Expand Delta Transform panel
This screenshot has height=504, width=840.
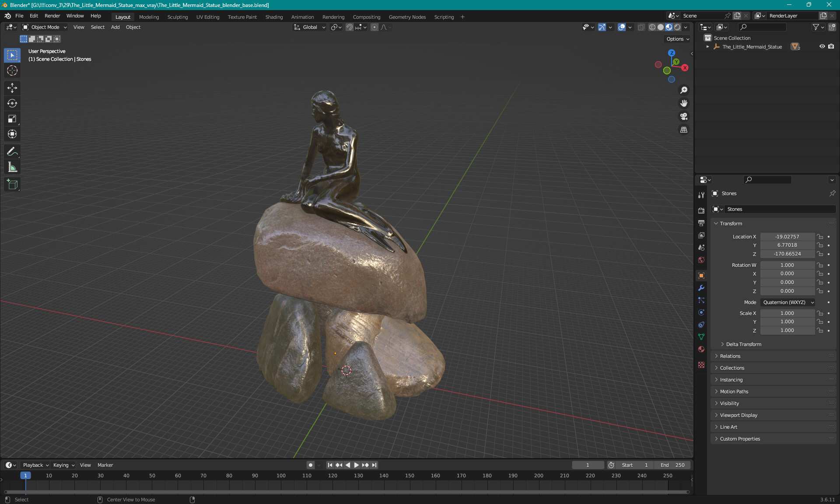pos(743,344)
